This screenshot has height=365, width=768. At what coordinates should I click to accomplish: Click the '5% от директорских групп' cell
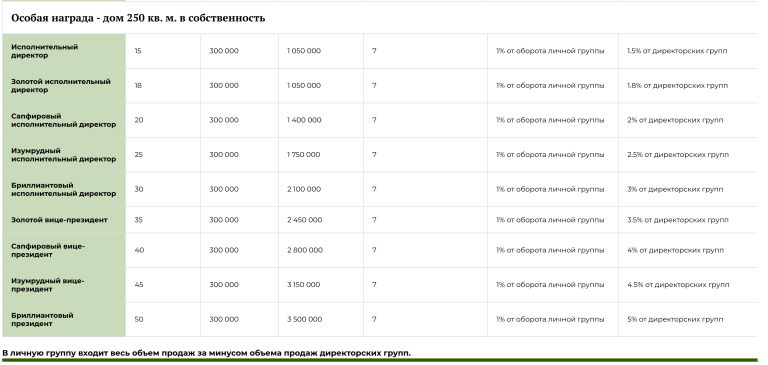[688, 319]
